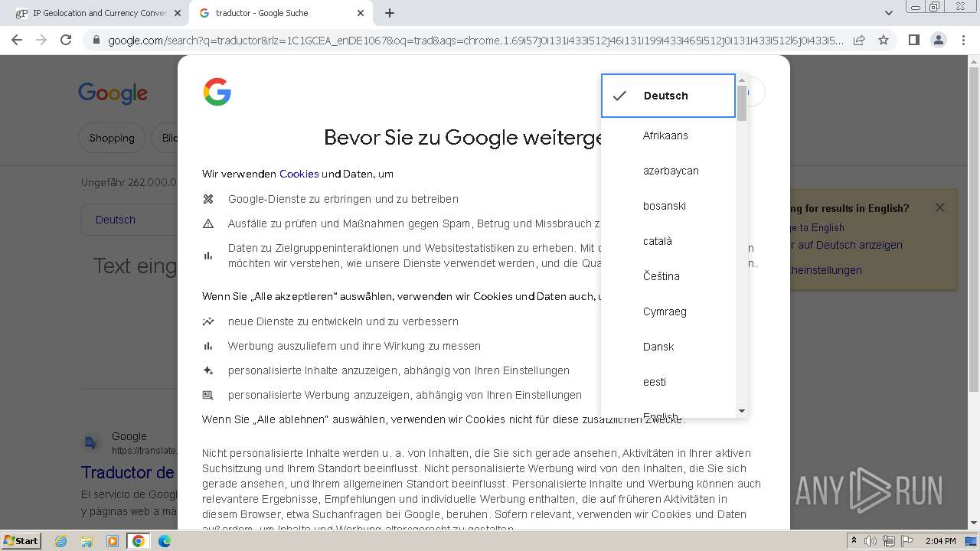980x551 pixels.
Task: Click the address bar URL
Action: pos(475,40)
